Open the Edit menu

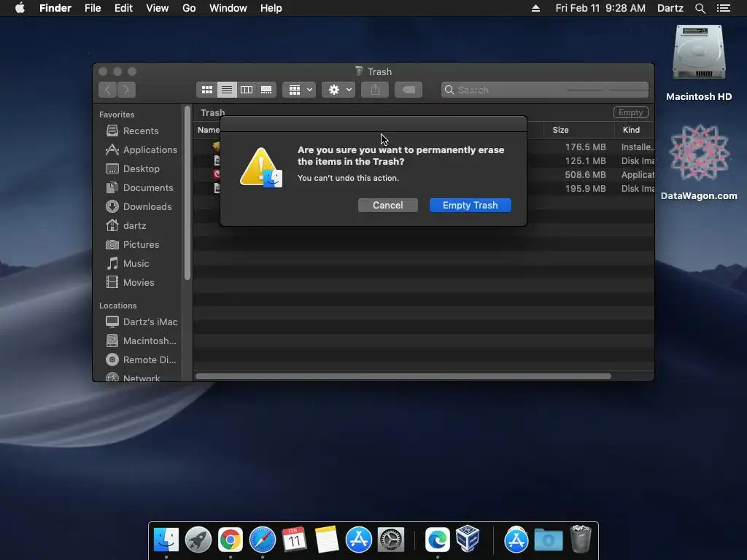click(123, 8)
